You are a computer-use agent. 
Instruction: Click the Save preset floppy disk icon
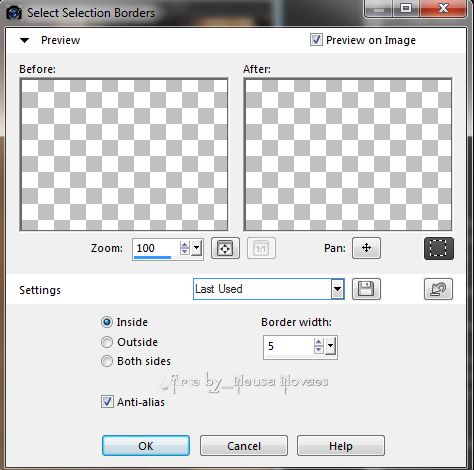click(366, 289)
